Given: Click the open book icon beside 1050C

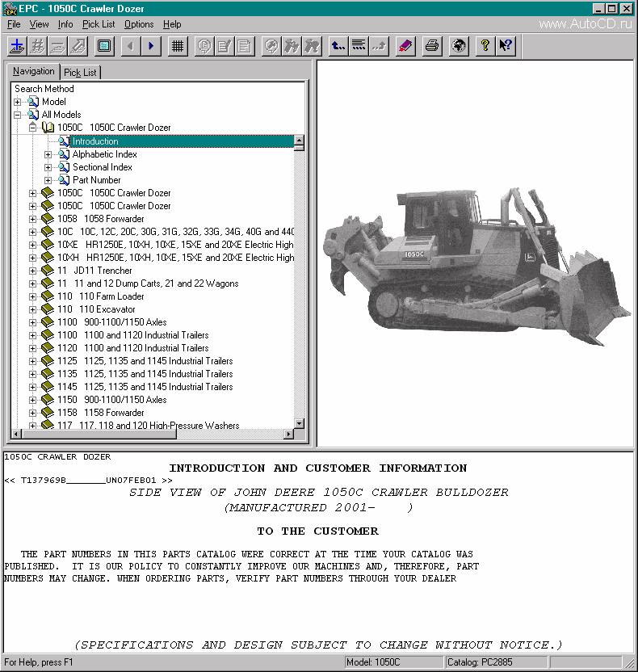Looking at the screenshot, I should pyautogui.click(x=48, y=128).
